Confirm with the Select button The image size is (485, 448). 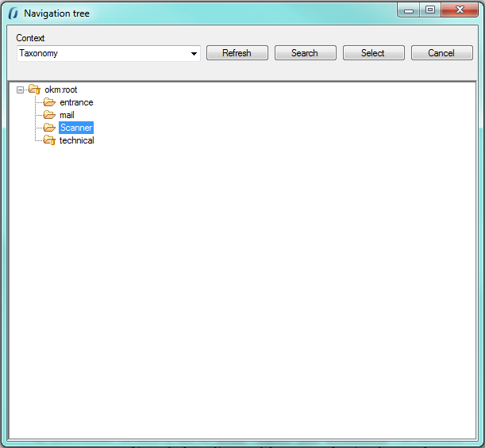[373, 53]
